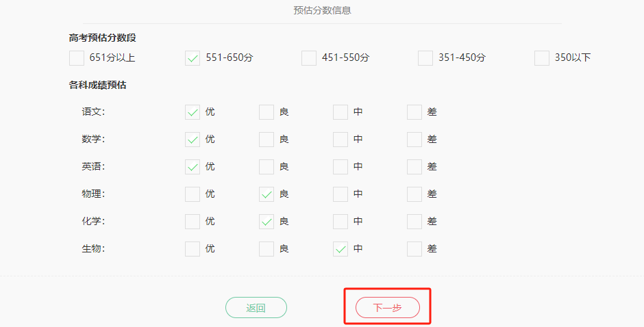Mark 化学 as 优
This screenshot has height=327, width=644.
click(x=193, y=222)
